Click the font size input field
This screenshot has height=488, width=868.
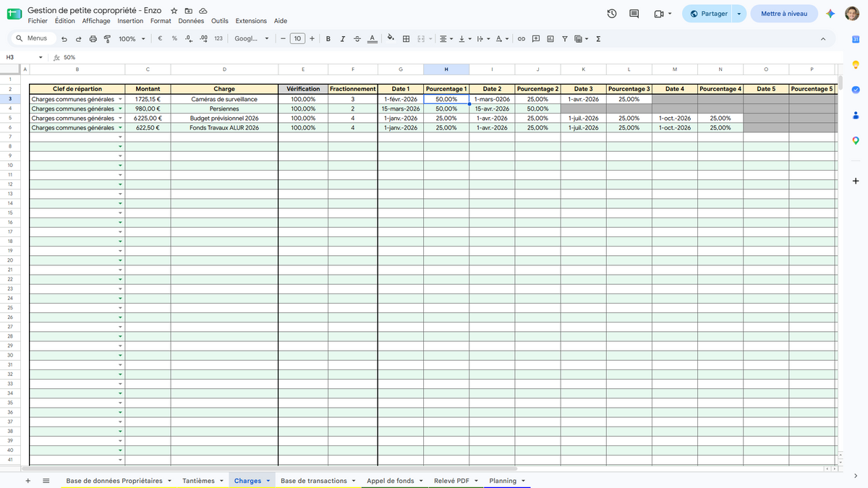point(297,38)
